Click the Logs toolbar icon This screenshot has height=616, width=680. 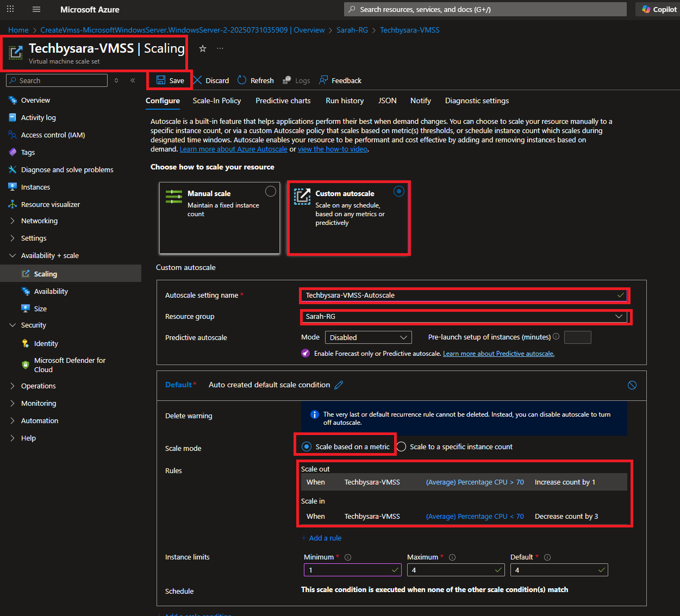click(x=286, y=80)
